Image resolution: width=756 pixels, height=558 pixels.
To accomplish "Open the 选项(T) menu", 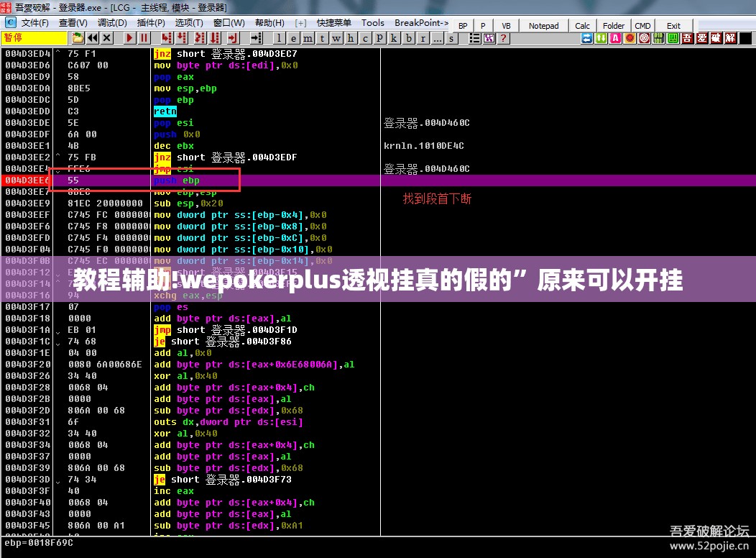I will point(189,23).
